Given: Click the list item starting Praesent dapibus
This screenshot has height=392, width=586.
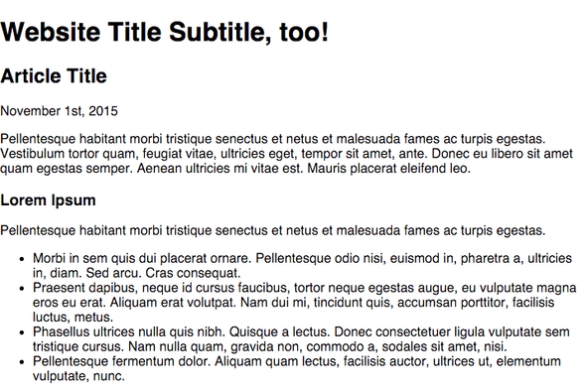Looking at the screenshot, I should tap(305, 303).
